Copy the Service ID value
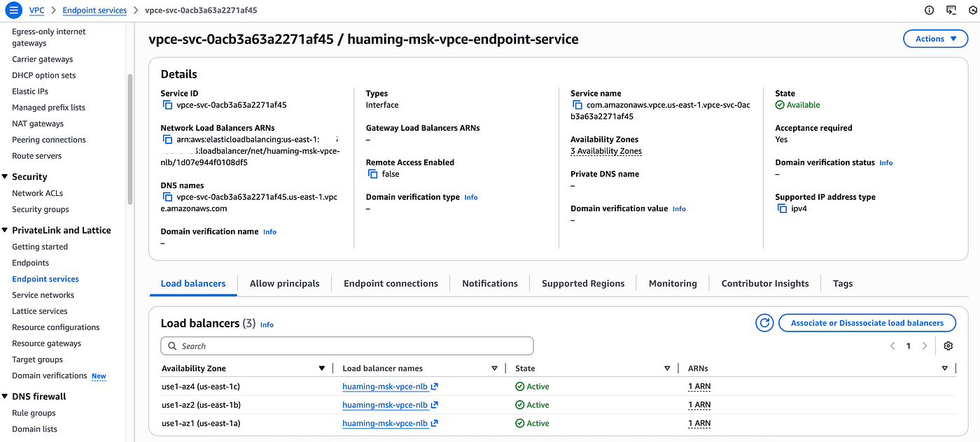The height and width of the screenshot is (442, 980). 167,105
